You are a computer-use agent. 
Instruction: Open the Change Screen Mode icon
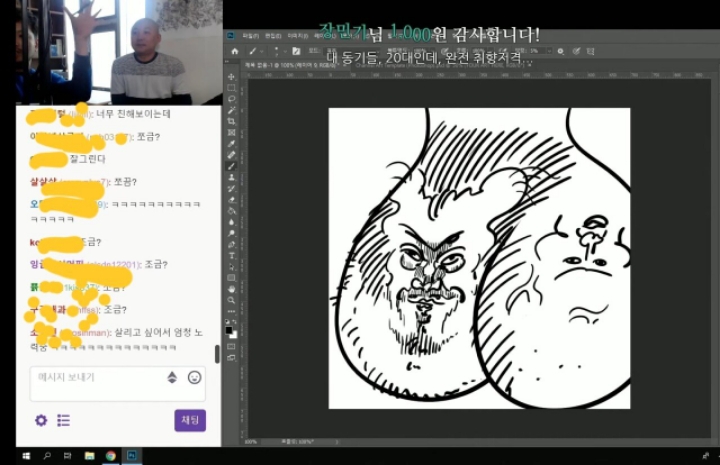pyautogui.click(x=231, y=358)
